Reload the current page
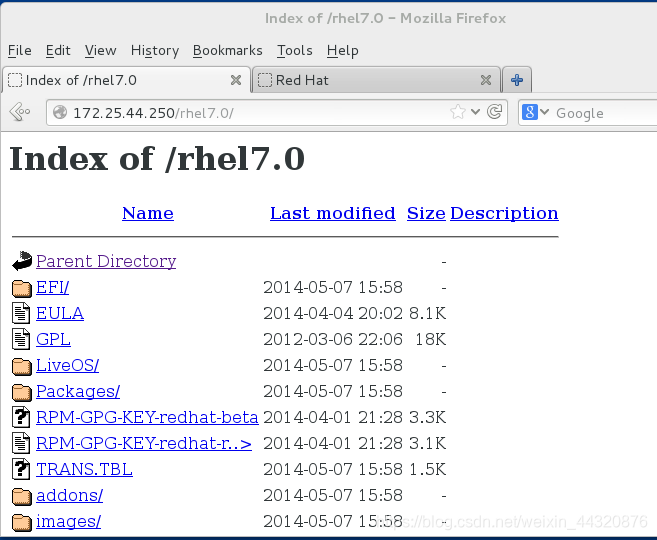Screen dimensions: 657x540 click(495, 112)
